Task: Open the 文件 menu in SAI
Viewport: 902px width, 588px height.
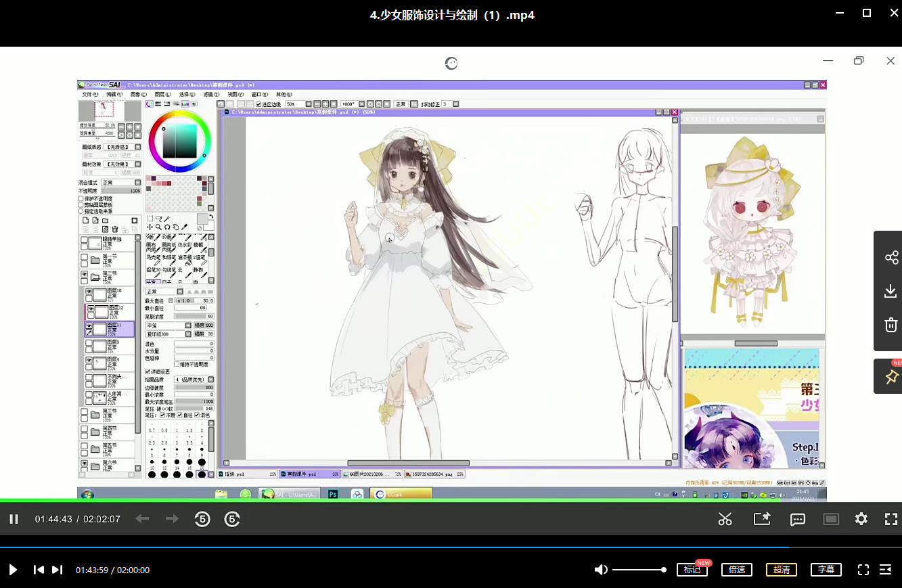Action: pos(90,95)
